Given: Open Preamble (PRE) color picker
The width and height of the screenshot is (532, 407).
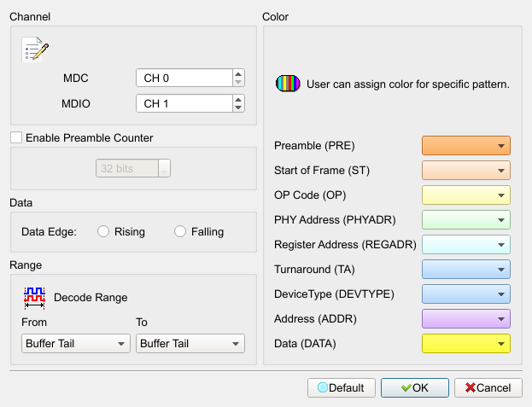Looking at the screenshot, I should (466, 145).
